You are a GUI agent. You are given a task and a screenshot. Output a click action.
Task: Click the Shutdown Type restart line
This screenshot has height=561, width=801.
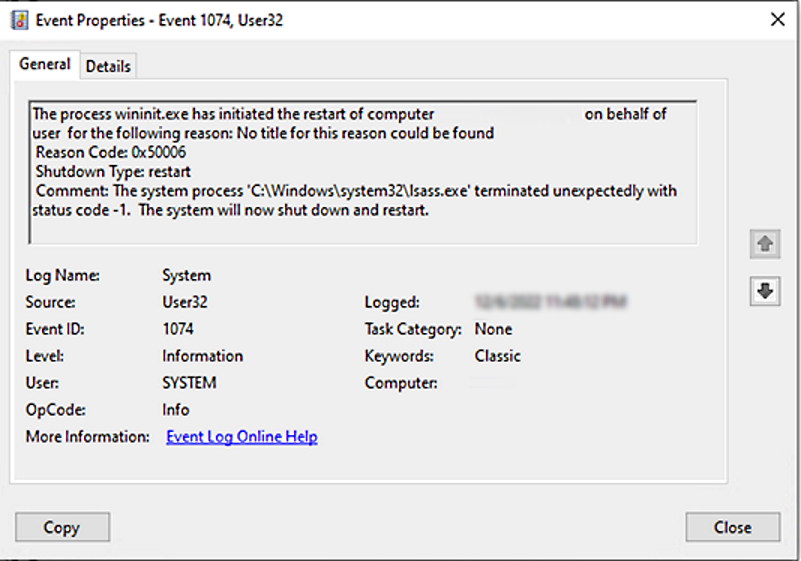click(x=113, y=172)
